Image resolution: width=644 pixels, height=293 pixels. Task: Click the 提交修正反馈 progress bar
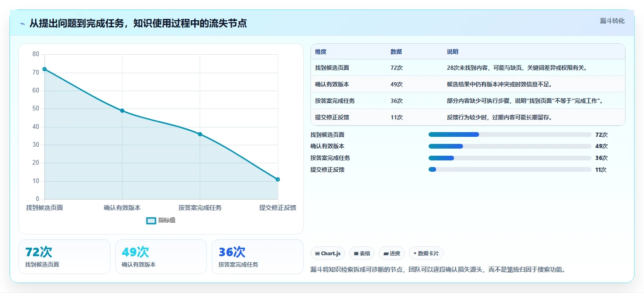point(510,169)
